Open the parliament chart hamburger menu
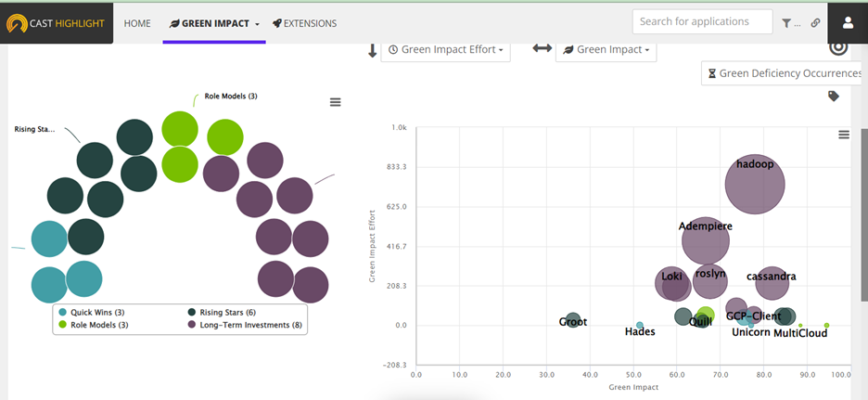 [336, 102]
